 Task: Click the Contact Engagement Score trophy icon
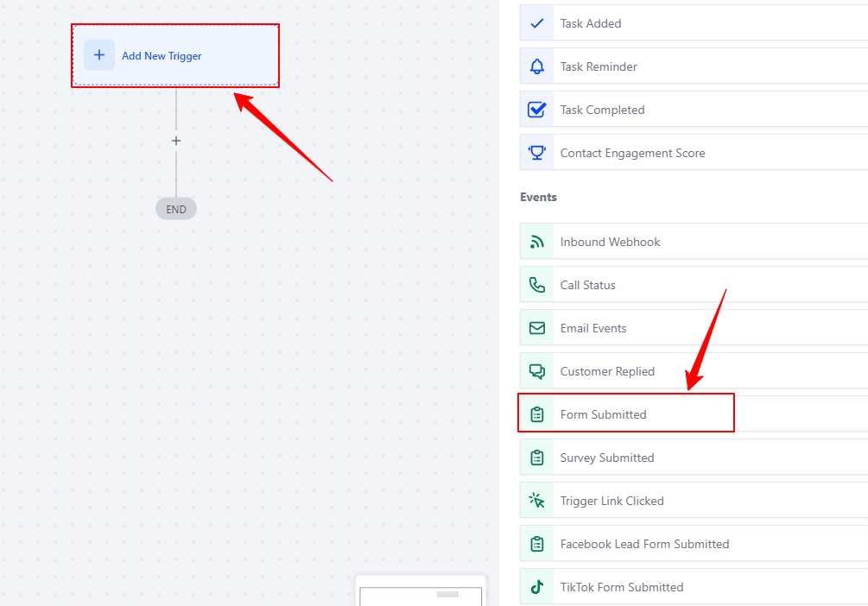point(536,153)
